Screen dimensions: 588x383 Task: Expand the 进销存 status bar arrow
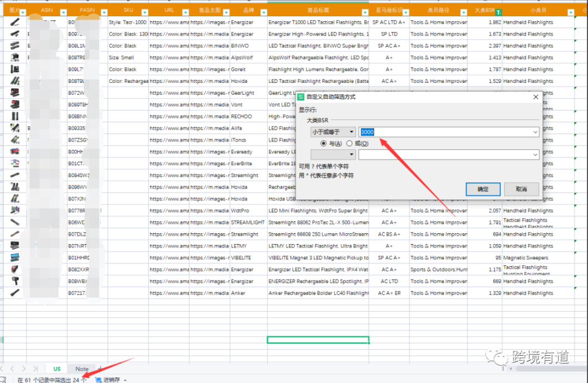(x=125, y=380)
